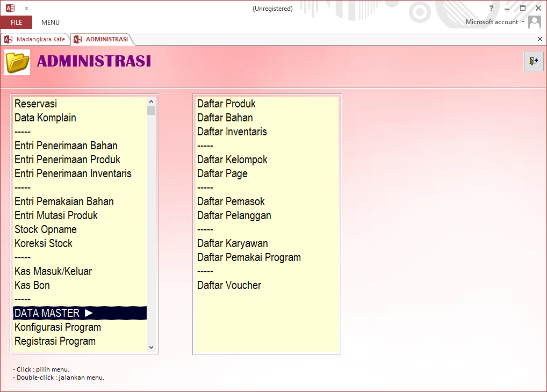Open the FILE menu
This screenshot has height=392, width=547.
16,23
